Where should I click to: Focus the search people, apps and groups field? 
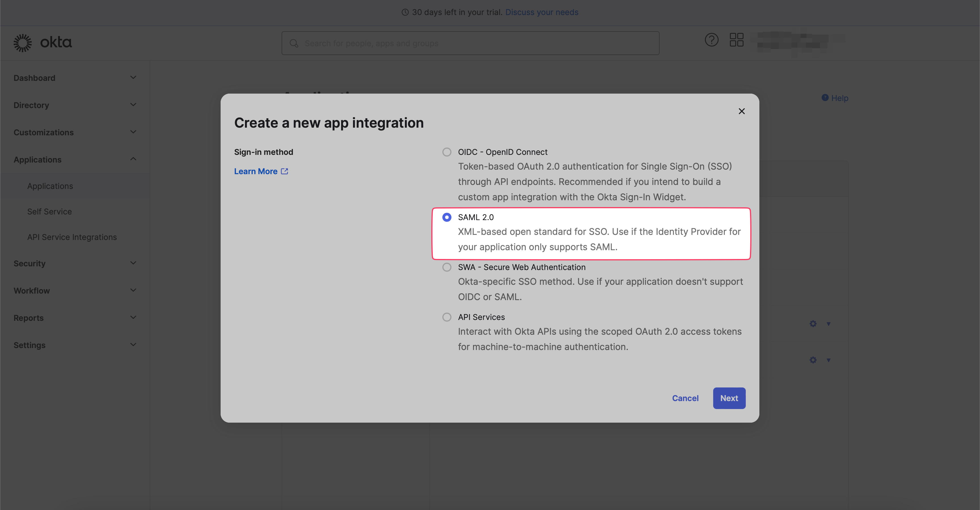pos(470,43)
